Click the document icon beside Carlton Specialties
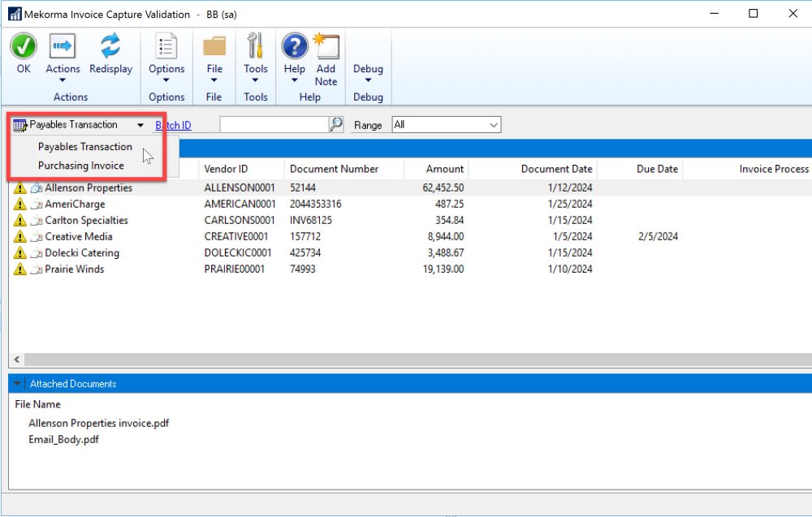Screen dimensions: 812x517 tap(37, 221)
